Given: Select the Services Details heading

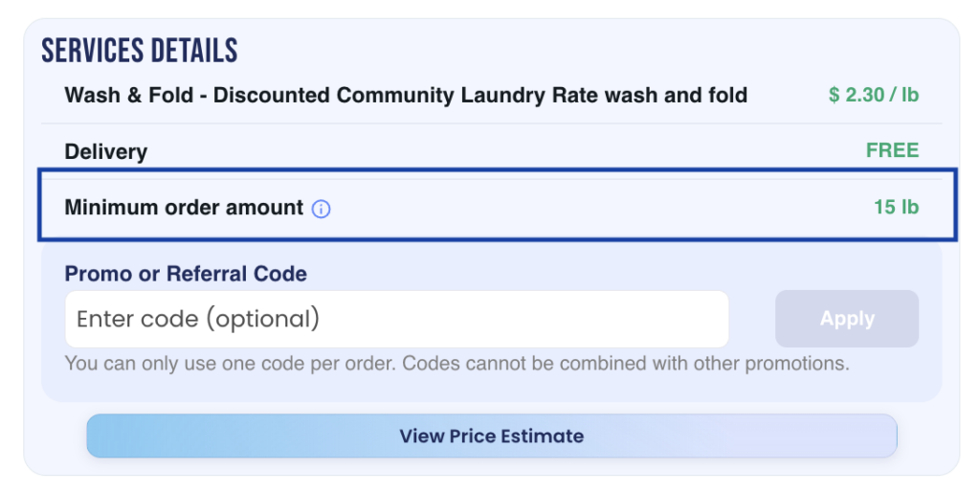Looking at the screenshot, I should coord(140,51).
